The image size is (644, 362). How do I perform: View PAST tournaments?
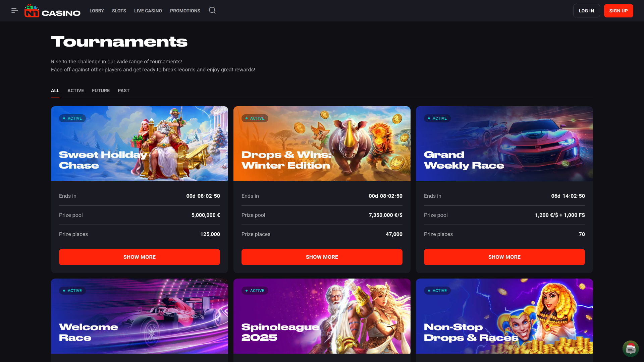tap(123, 90)
